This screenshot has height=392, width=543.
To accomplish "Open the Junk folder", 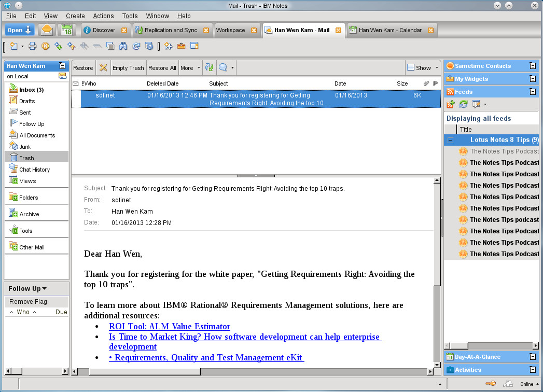I will pyautogui.click(x=25, y=147).
